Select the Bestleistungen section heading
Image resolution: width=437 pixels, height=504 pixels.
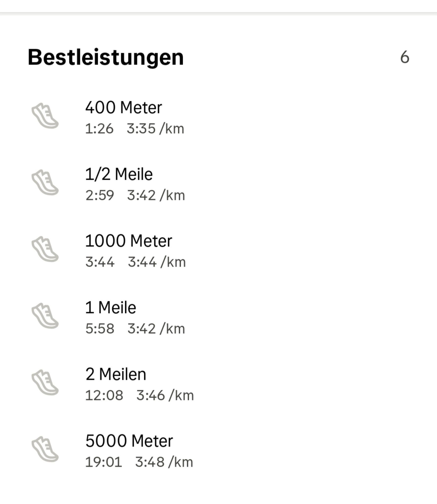point(106,57)
